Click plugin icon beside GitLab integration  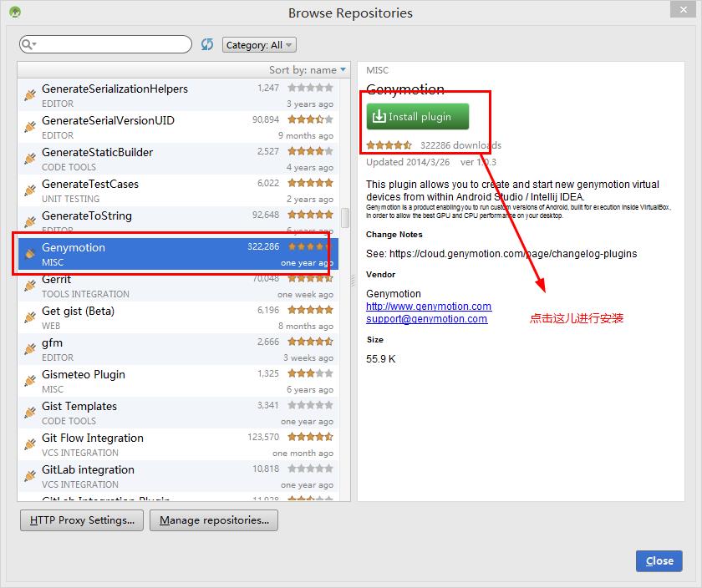click(x=30, y=476)
